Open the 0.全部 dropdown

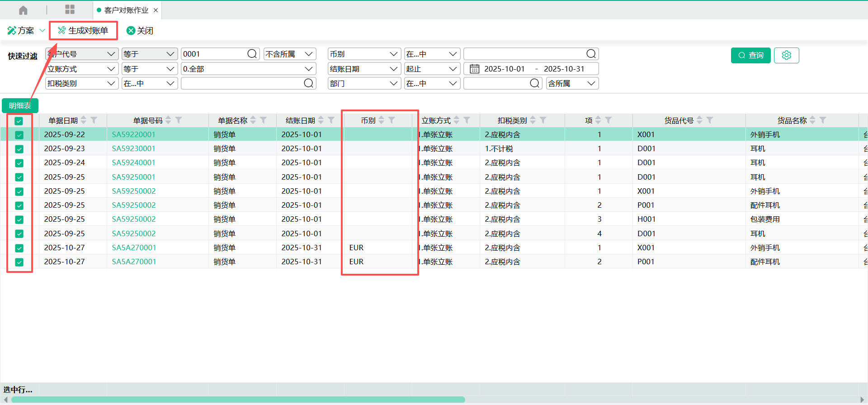point(309,69)
